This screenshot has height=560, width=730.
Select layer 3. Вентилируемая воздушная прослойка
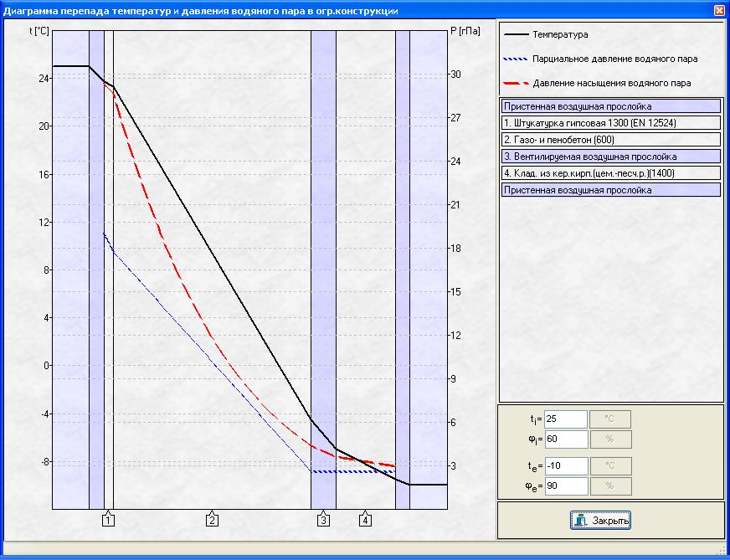pyautogui.click(x=611, y=157)
